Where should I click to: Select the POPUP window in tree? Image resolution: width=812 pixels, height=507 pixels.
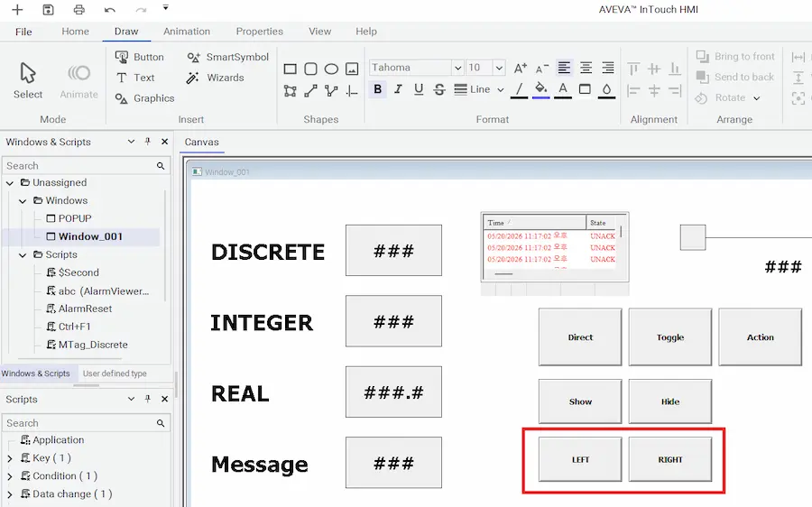[x=69, y=218]
